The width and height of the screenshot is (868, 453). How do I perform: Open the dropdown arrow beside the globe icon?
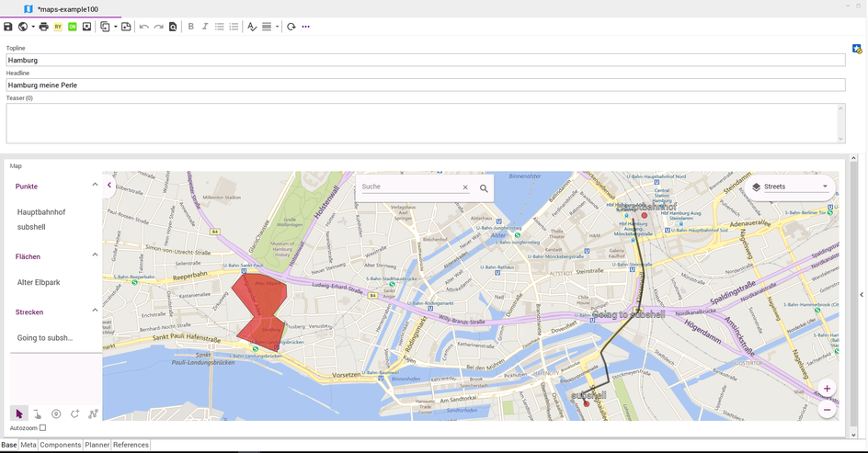(33, 27)
